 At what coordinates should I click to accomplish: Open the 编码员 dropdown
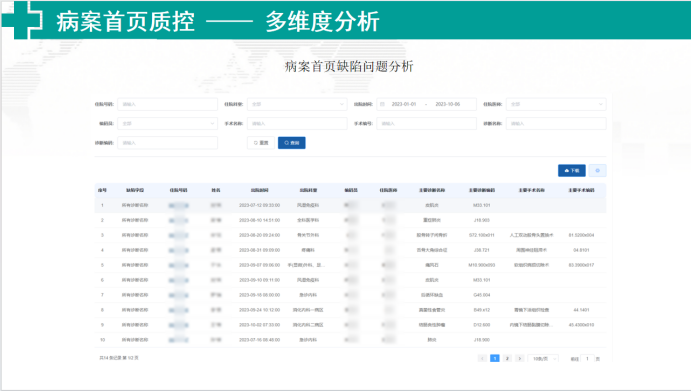click(167, 123)
